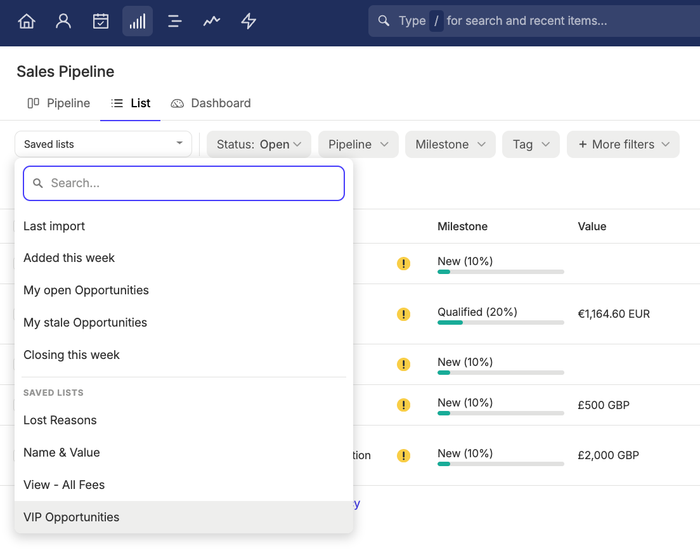Switch to the Pipeline view tab

(58, 103)
